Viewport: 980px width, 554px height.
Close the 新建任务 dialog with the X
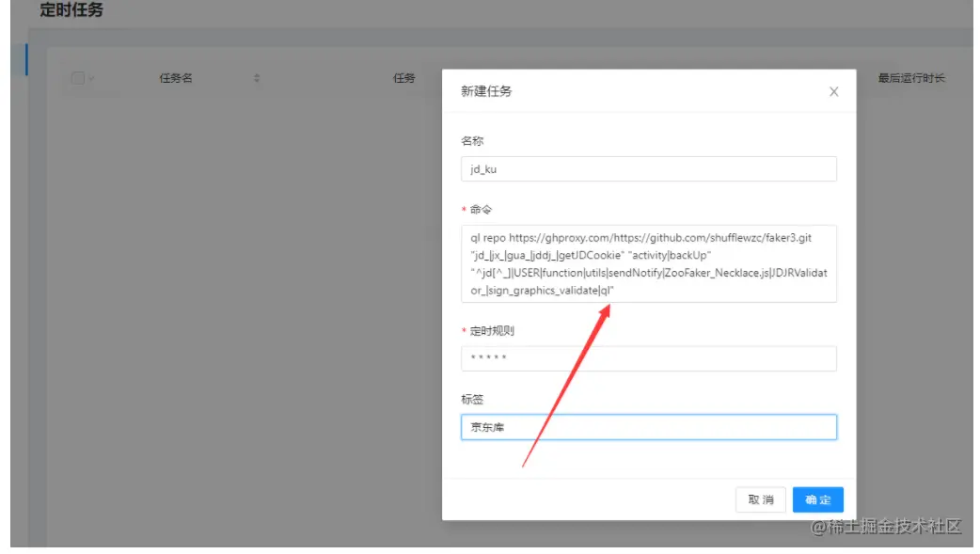[x=833, y=92]
